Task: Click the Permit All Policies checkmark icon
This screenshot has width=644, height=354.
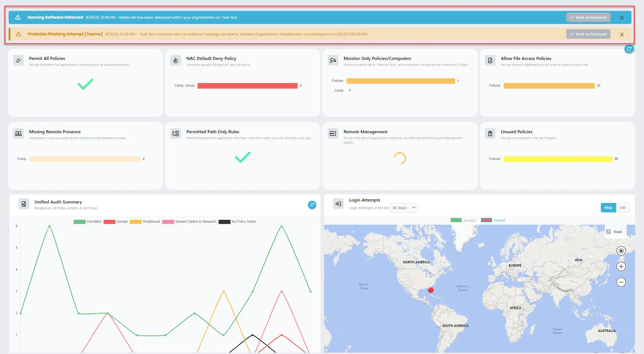Action: coord(18,60)
